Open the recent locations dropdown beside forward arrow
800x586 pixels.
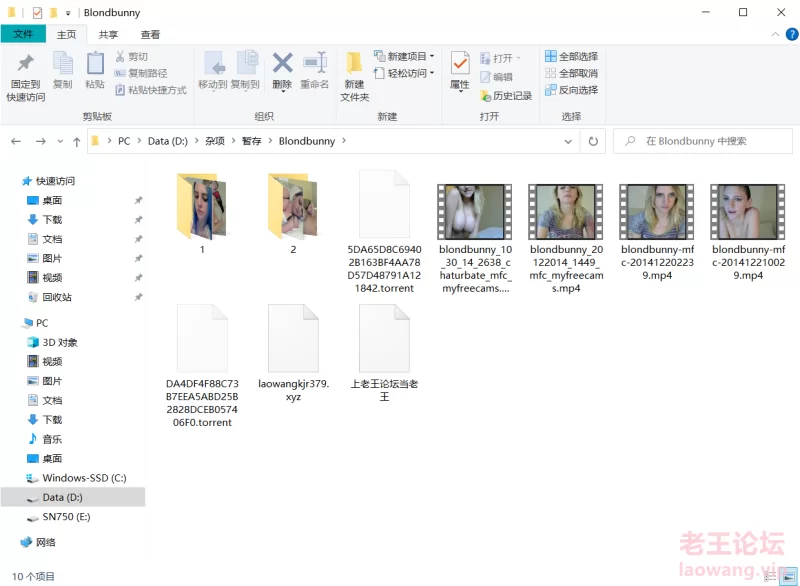61,142
